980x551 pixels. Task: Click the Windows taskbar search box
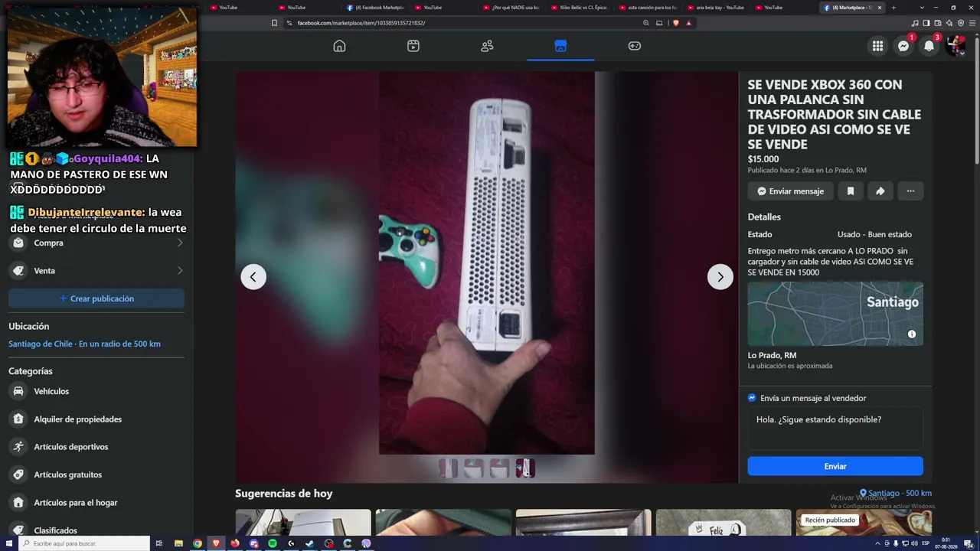tap(84, 543)
